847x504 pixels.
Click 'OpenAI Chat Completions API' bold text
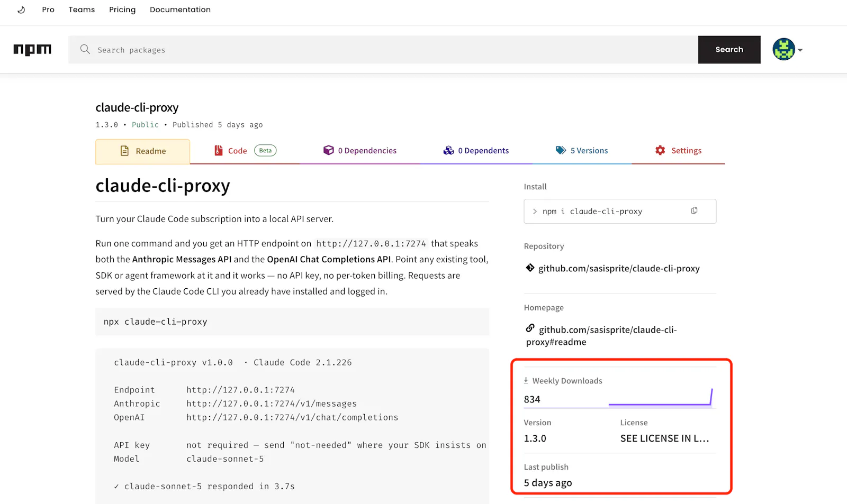pos(329,259)
